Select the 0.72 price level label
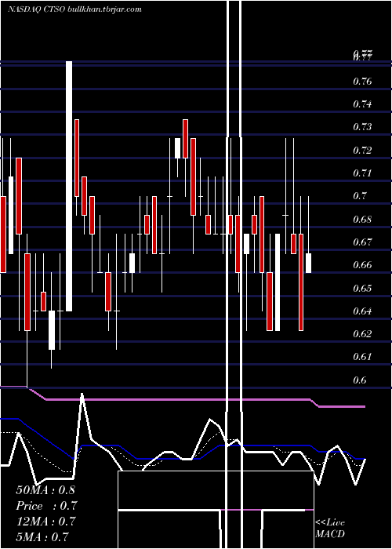This screenshot has height=549, width=392. click(x=362, y=151)
